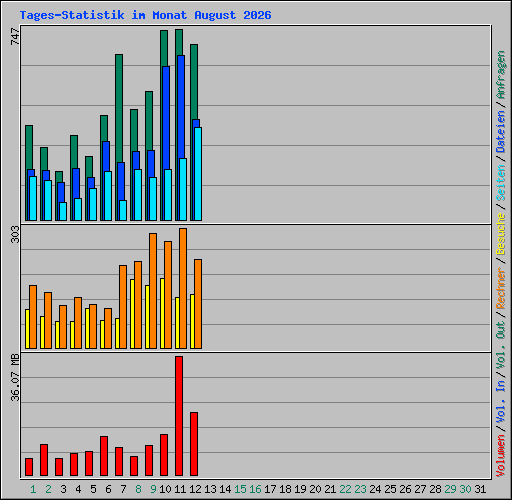The height and width of the screenshot is (500, 512).
Task: Click the yellow Besuche legend label
Action: pos(501,234)
